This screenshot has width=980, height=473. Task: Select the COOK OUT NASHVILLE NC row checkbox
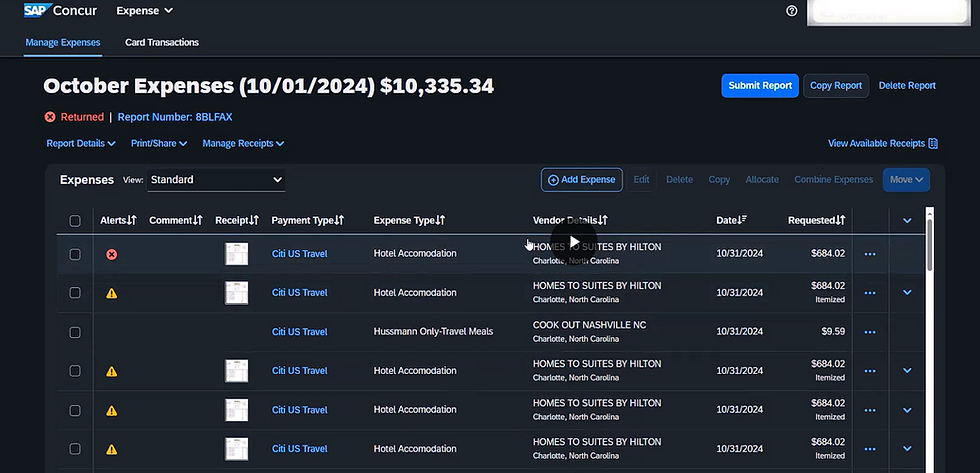point(75,332)
